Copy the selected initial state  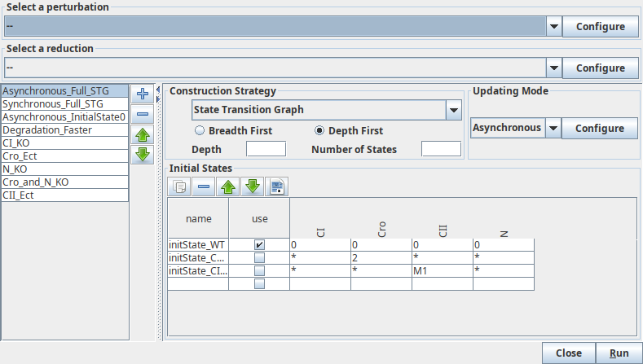tap(179, 187)
